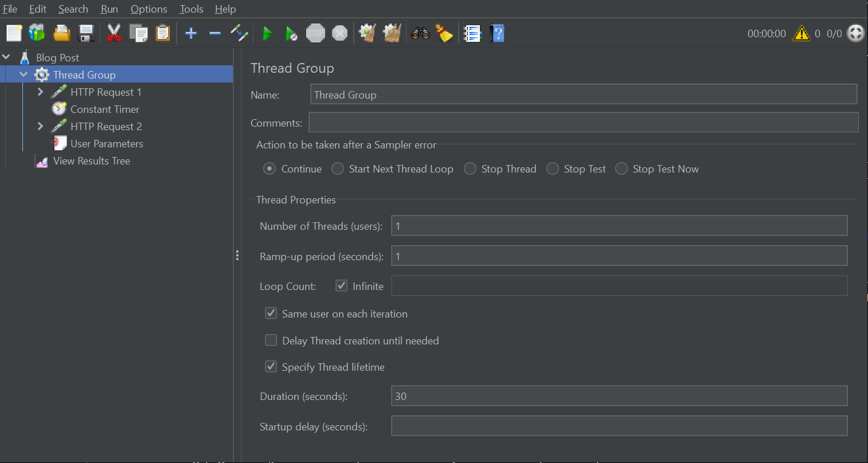The height and width of the screenshot is (463, 868).
Task: Open the Function Helper list icon
Action: tap(472, 34)
